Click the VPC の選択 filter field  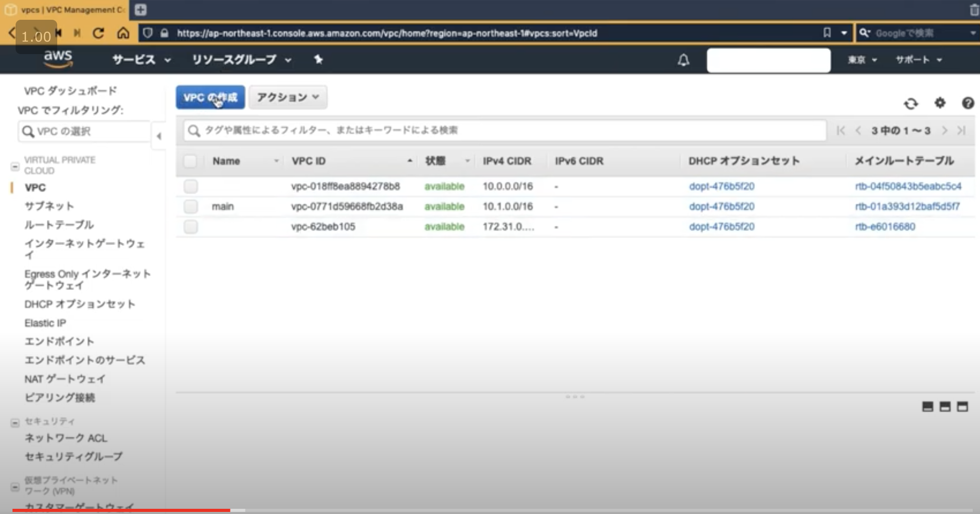[x=84, y=132]
